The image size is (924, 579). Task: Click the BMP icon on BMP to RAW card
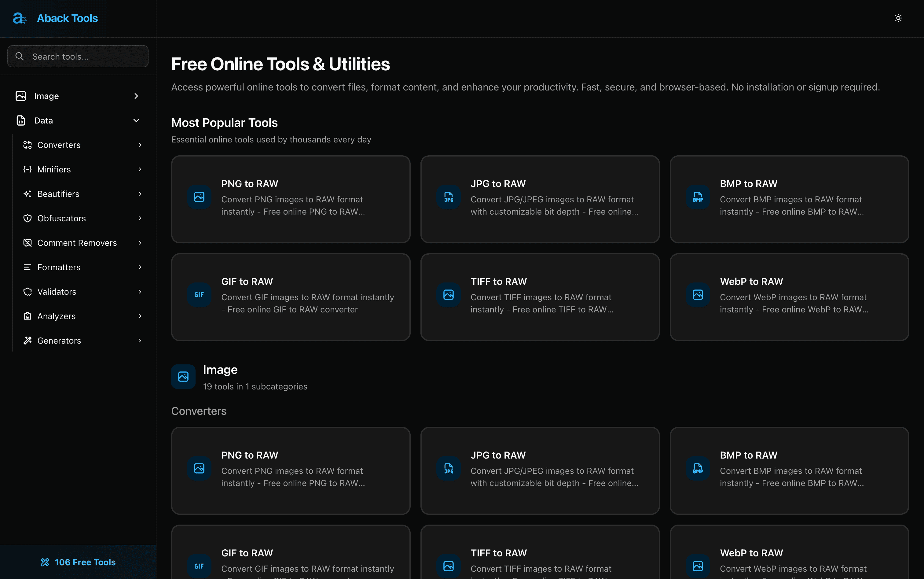pyautogui.click(x=697, y=197)
